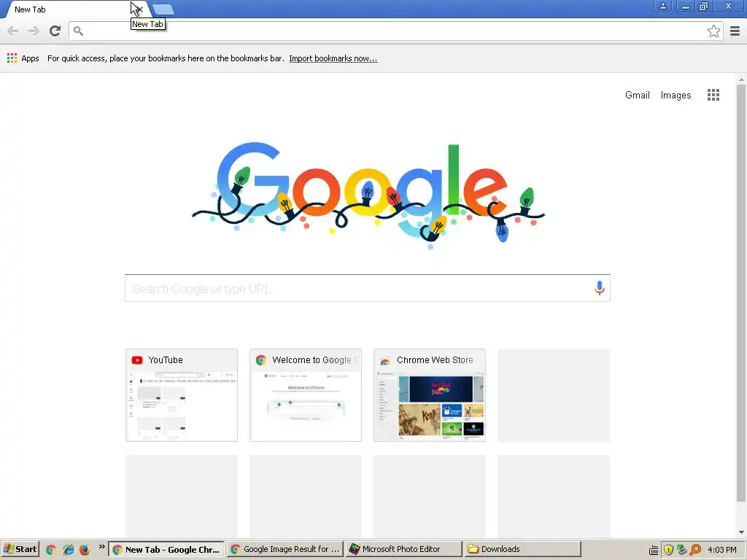Open the Chrome hamburger menu
This screenshot has width=747, height=560.
735,31
